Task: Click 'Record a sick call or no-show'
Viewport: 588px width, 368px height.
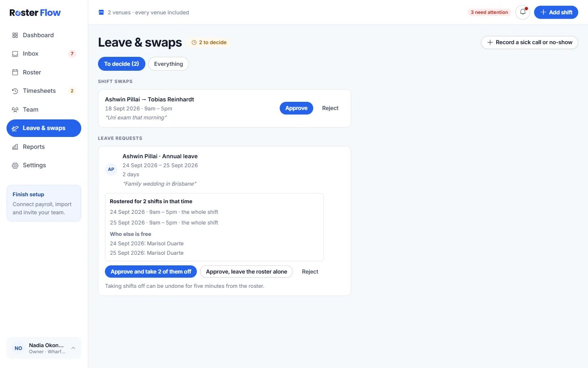Action: coord(530,42)
